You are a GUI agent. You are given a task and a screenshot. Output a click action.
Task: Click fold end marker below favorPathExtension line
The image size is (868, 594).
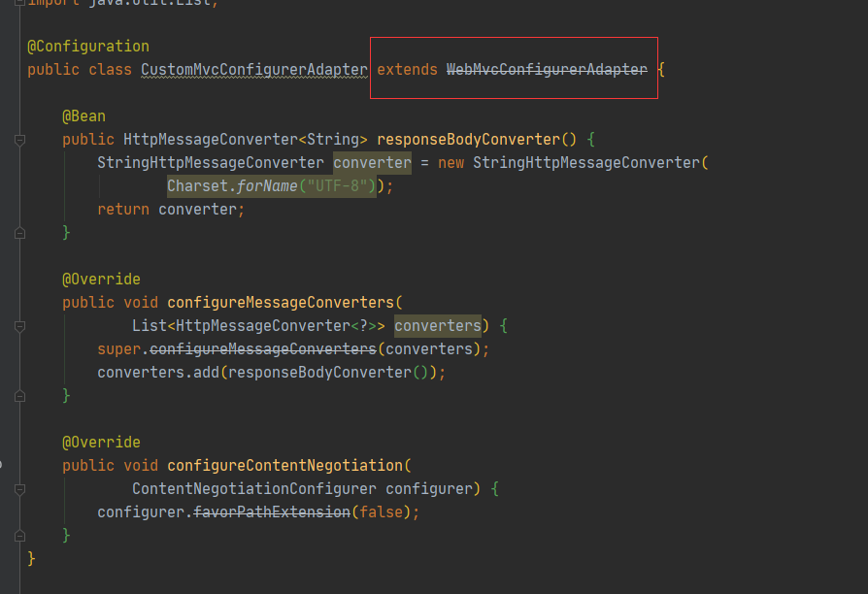tap(20, 536)
